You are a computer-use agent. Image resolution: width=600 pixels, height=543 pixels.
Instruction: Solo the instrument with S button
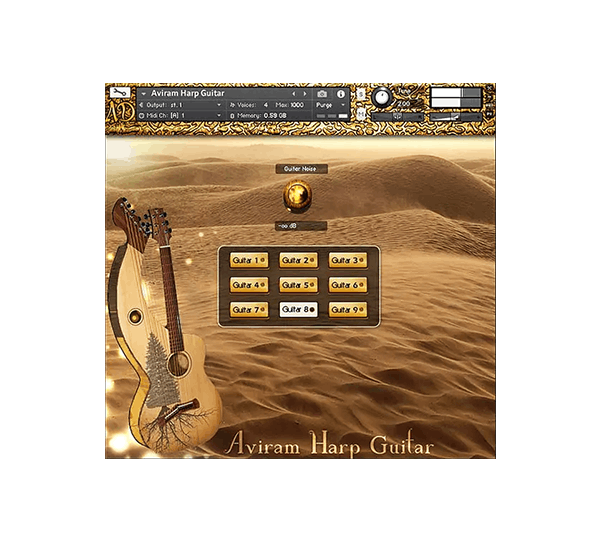coord(361,94)
